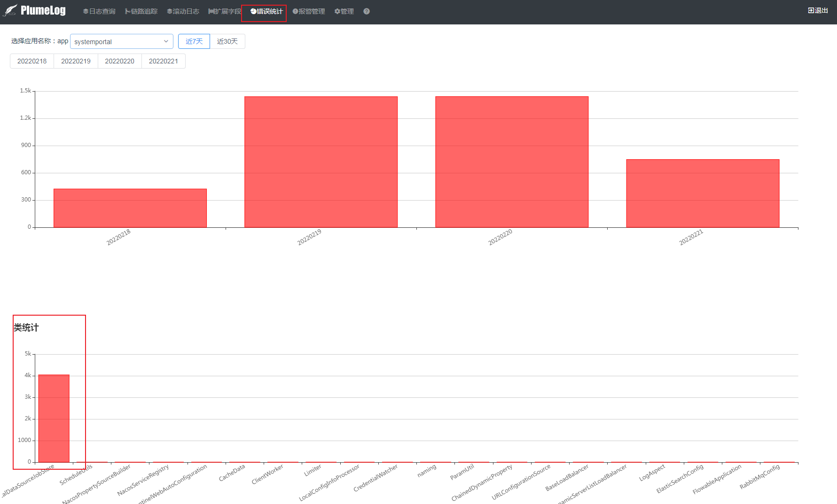Click the ElasticSearchConfig axis label
This screenshot has width=837, height=504.
680,479
